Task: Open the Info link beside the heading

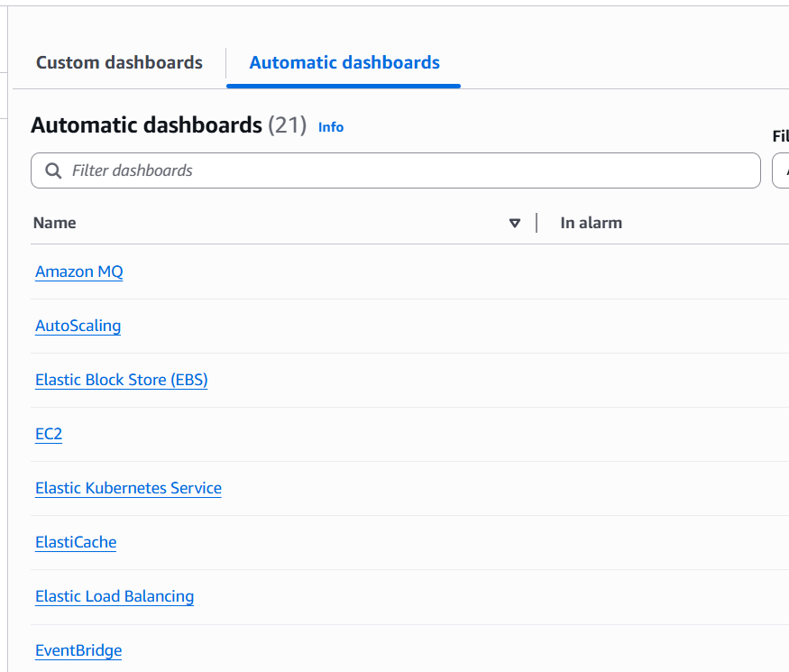Action: (331, 127)
